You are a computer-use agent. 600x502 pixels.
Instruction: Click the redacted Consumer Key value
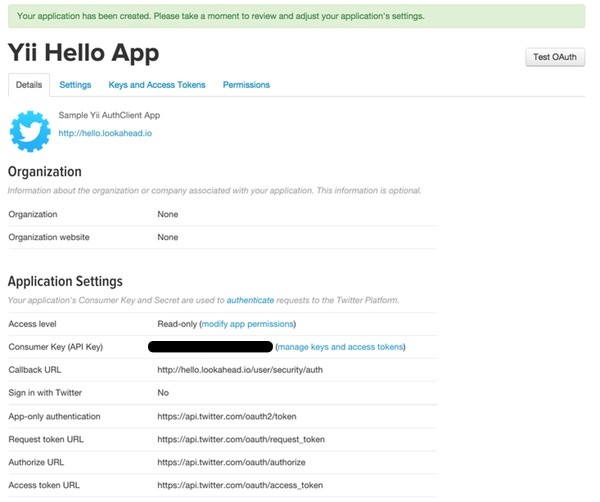coord(210,347)
